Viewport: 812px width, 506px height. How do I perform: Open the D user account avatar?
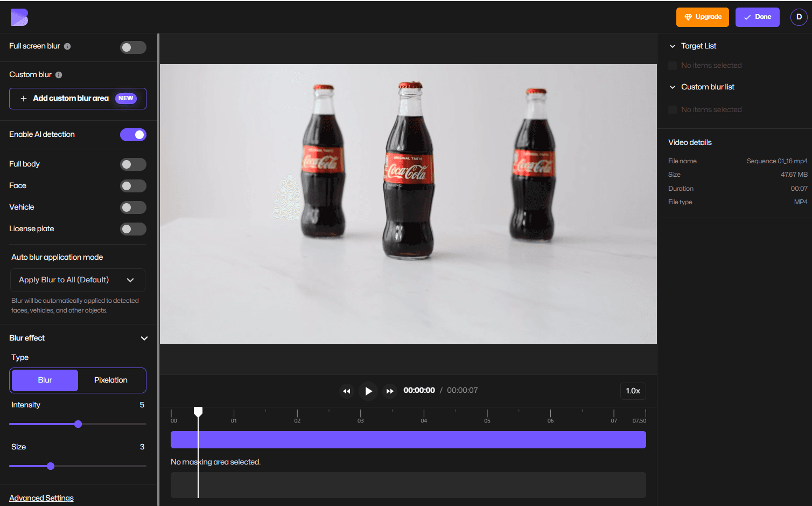pyautogui.click(x=799, y=17)
